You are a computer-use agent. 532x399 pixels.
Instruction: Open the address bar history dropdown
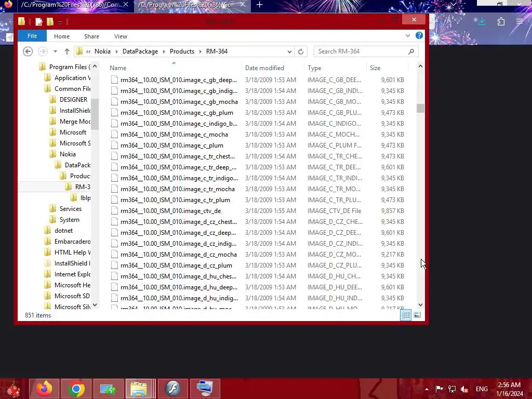[289, 51]
